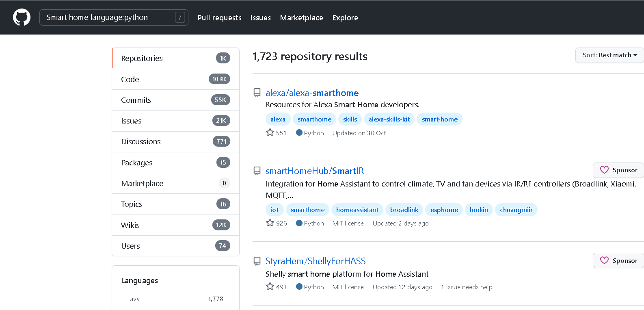Click the 55K count badge for Commits
The width and height of the screenshot is (644, 310).
220,100
